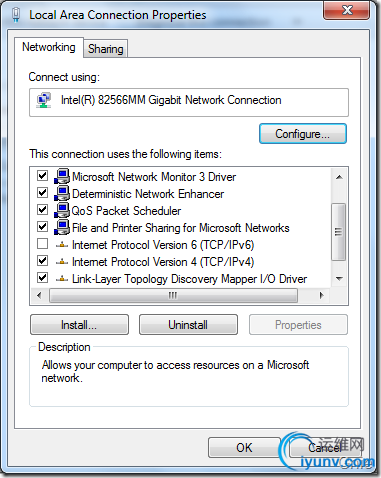Click the horizontal scroll right arrow
This screenshot has height=478, width=381.
[321, 295]
